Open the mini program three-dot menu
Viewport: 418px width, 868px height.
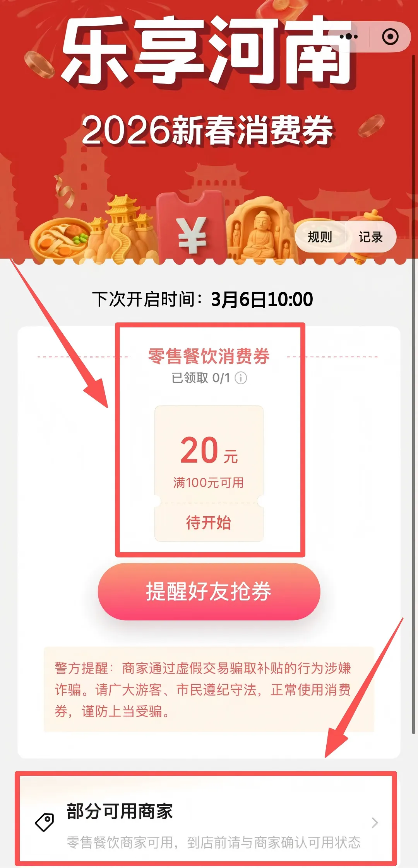[x=349, y=37]
